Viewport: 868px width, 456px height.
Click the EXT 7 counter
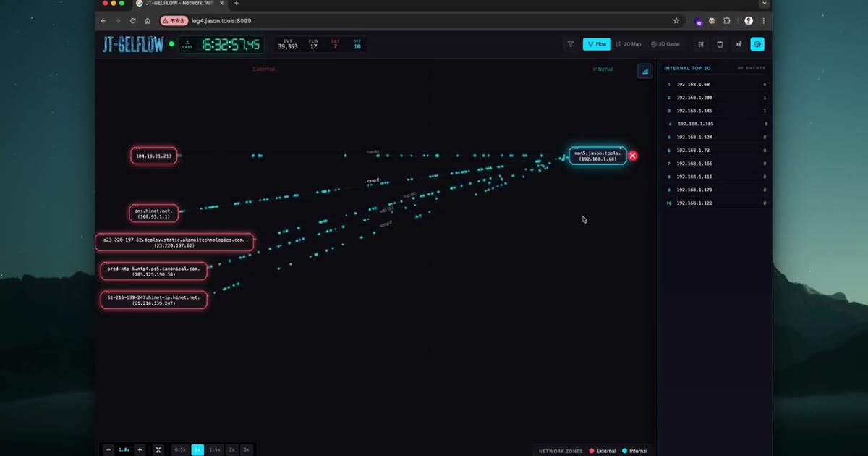pyautogui.click(x=335, y=45)
